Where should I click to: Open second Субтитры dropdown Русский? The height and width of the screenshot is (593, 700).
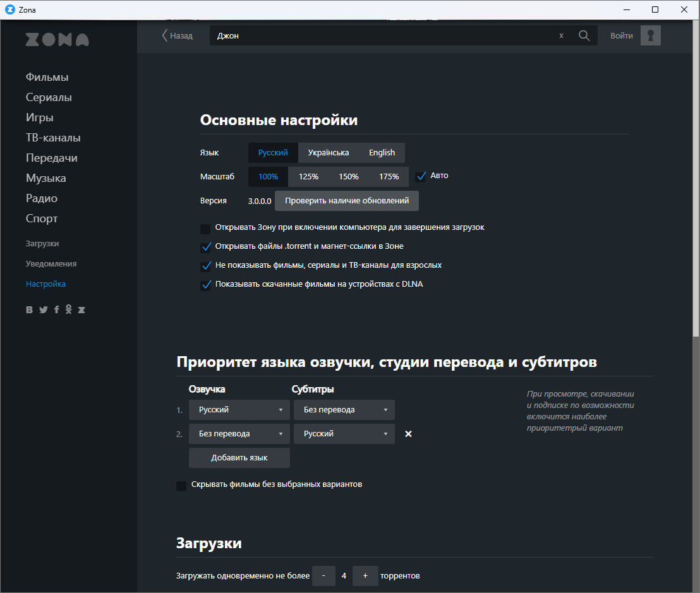tap(344, 434)
